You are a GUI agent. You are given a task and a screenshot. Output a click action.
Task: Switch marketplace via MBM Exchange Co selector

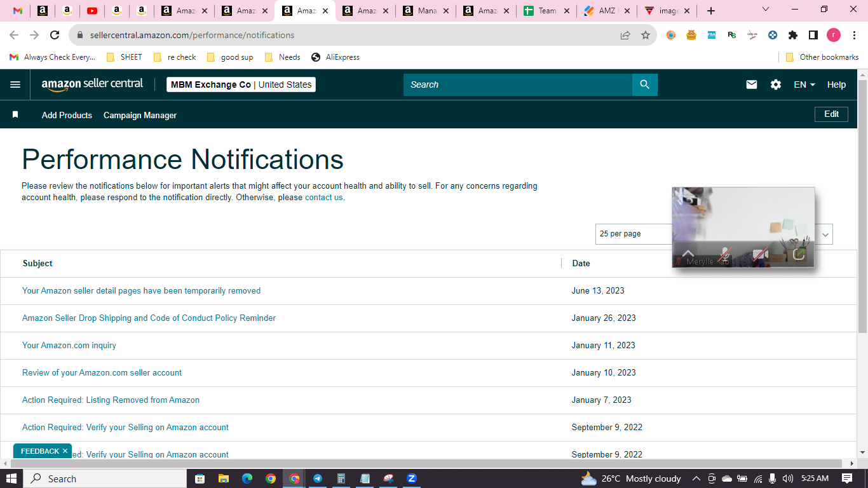(x=241, y=85)
